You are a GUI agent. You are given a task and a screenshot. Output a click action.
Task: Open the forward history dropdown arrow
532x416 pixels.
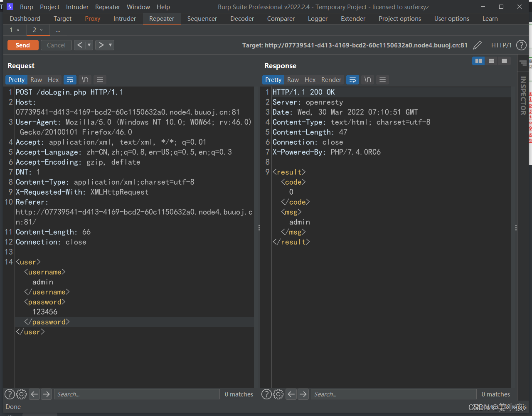pos(111,45)
